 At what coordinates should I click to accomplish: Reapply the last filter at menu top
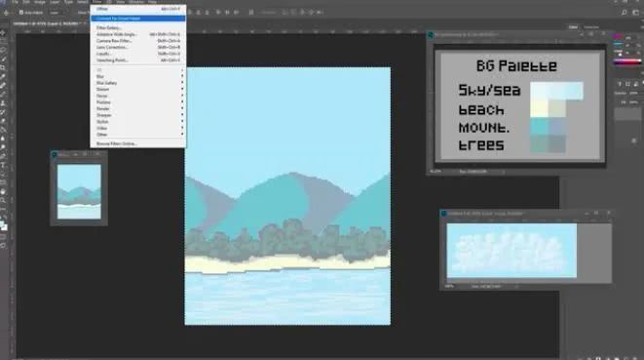click(x=138, y=9)
